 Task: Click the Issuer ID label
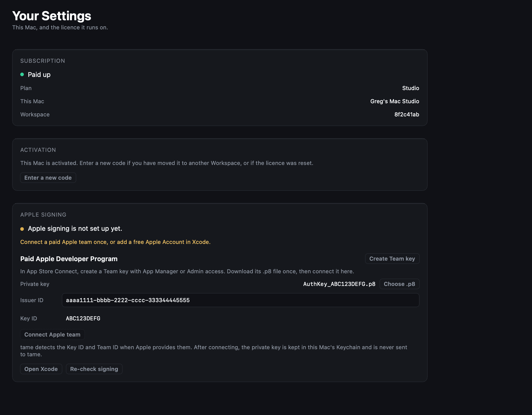(x=32, y=300)
